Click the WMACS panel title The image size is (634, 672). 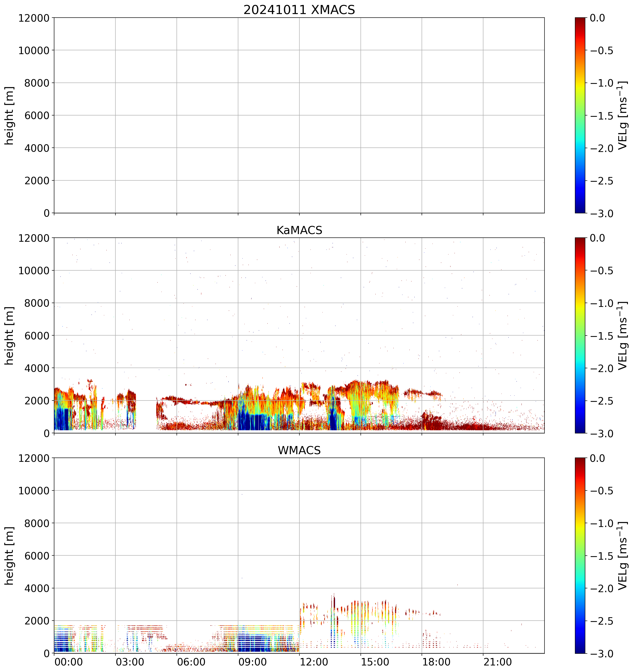point(299,450)
